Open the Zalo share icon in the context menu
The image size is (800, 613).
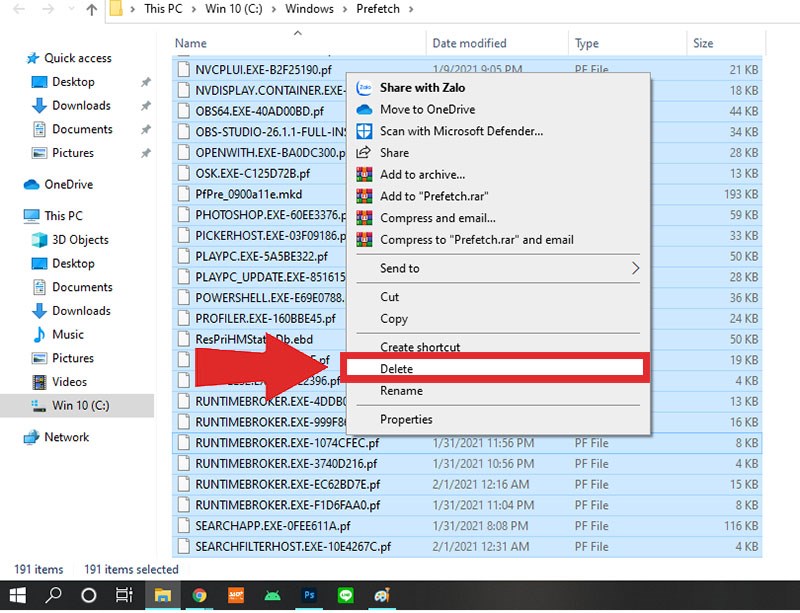tap(364, 87)
